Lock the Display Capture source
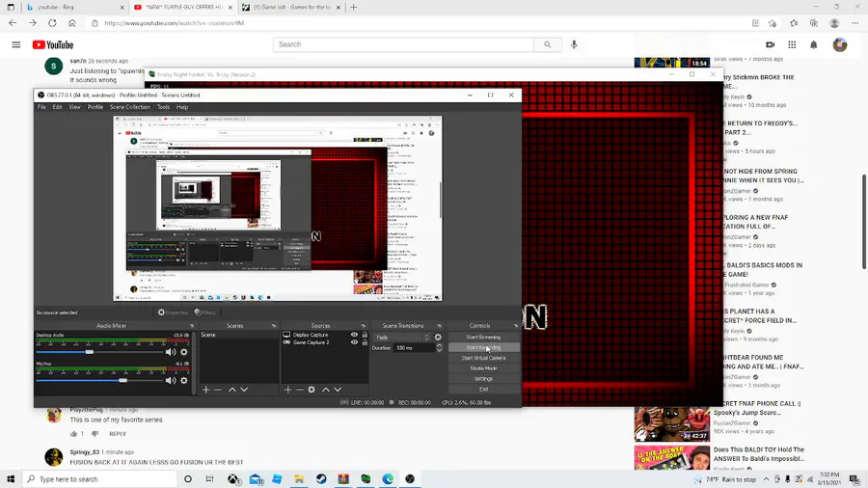Screen dimensions: 868x488 click(365, 335)
